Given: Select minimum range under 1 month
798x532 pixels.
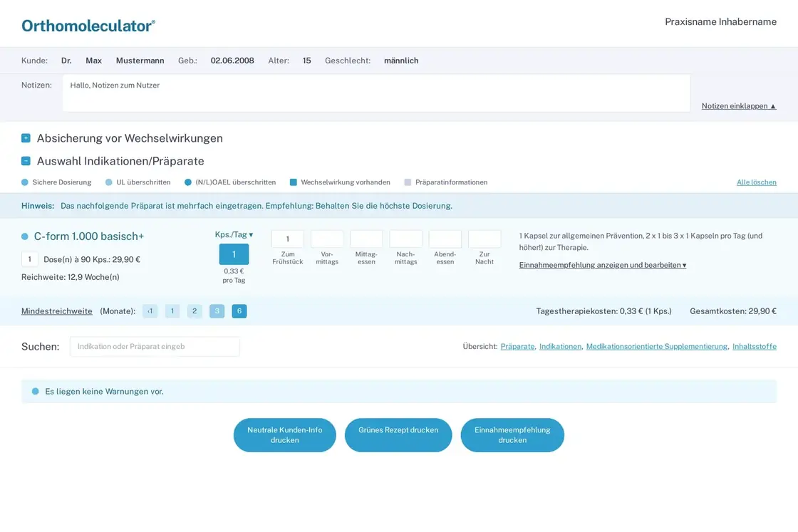Looking at the screenshot, I should coord(150,311).
